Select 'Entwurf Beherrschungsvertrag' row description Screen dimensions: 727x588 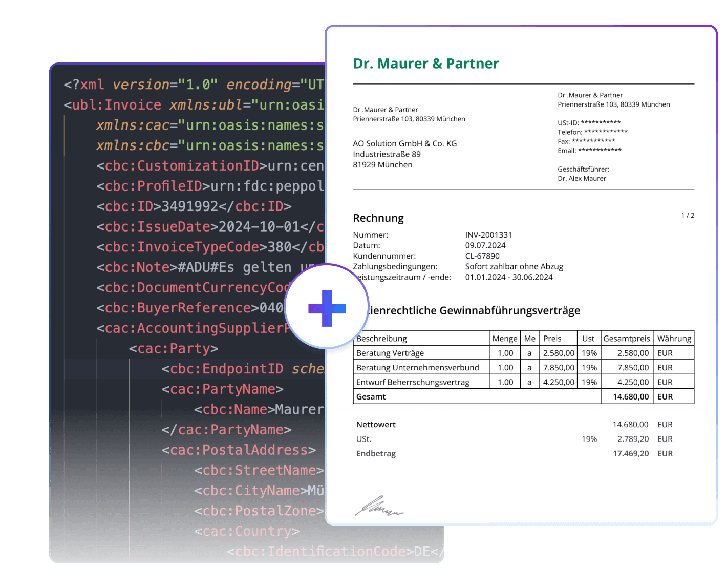coord(413,382)
